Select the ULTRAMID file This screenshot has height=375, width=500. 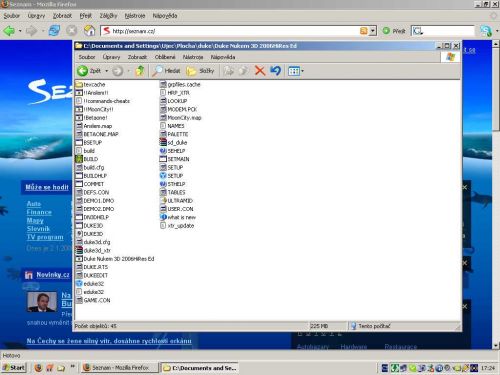click(x=176, y=201)
